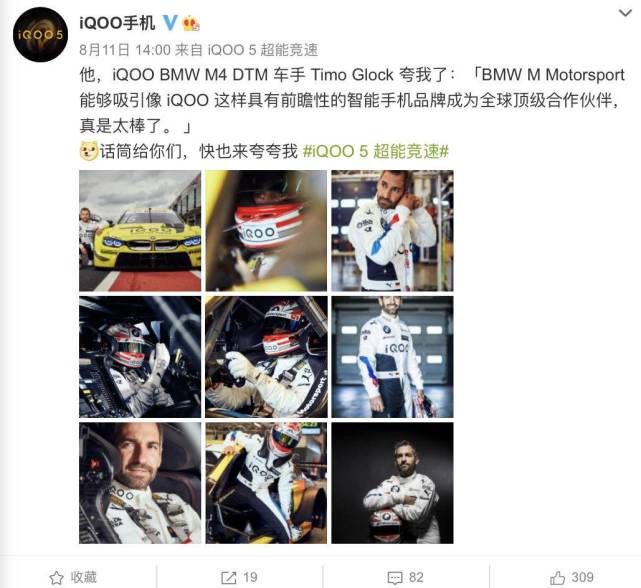Open comments via speech bubble icon
641x588 pixels.
pyautogui.click(x=395, y=578)
